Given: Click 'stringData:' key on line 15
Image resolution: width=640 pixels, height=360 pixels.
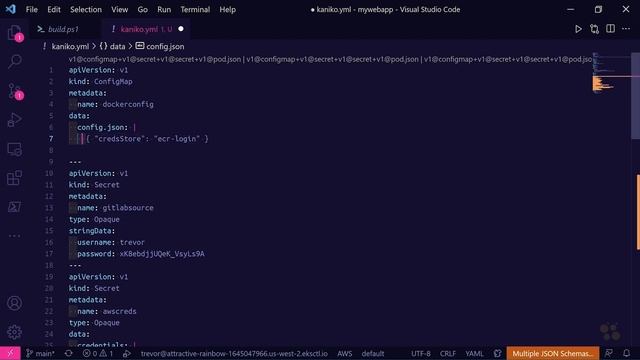Looking at the screenshot, I should pyautogui.click(x=92, y=231).
